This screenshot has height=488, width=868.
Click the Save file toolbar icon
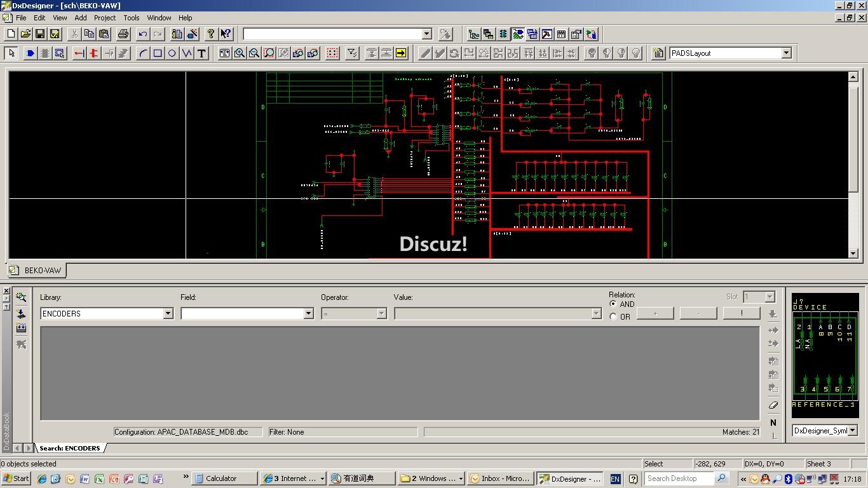coord(40,34)
